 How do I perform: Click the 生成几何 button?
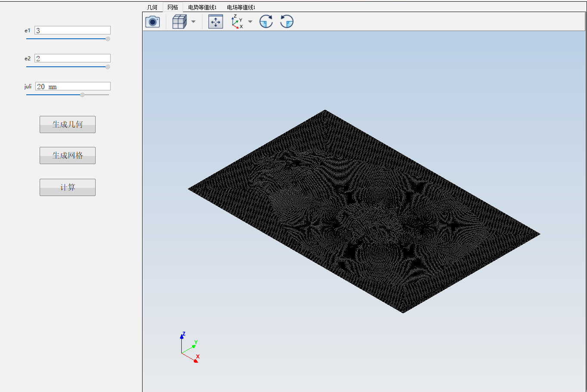coord(68,124)
